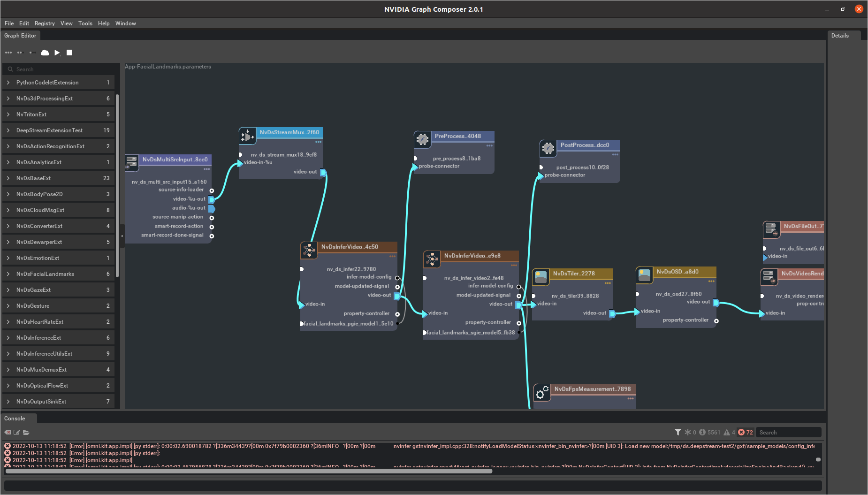Click the NvDsInferVideo..4c50 node icon
868x495 pixels.
(309, 250)
